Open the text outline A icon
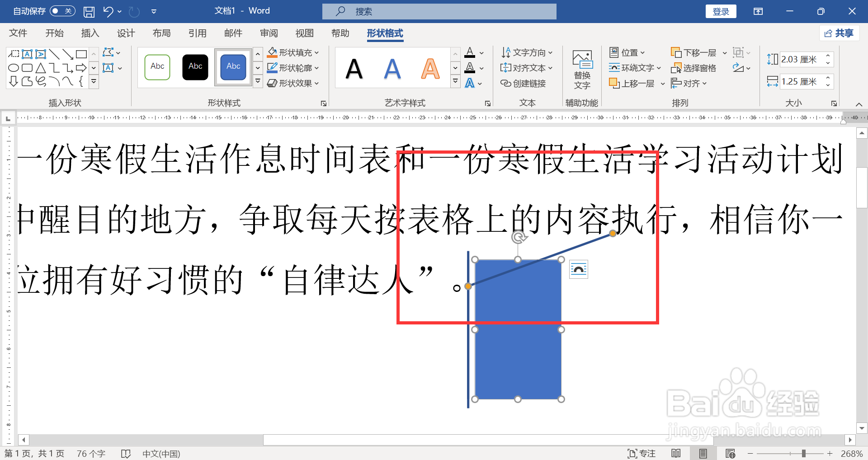Viewport: 868px width, 460px height. [470, 68]
